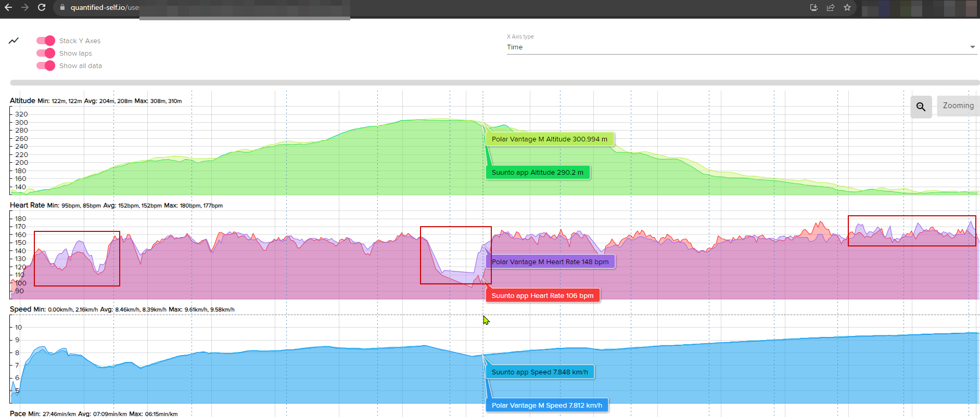Image resolution: width=980 pixels, height=417 pixels.
Task: Click the quantified-self.io address bar URL
Action: tap(105, 7)
